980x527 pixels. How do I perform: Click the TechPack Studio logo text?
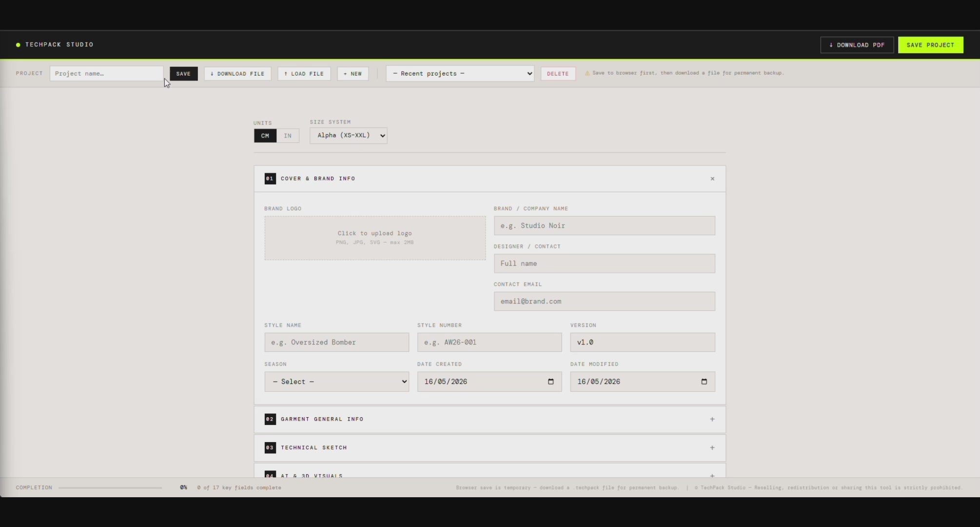(x=59, y=44)
